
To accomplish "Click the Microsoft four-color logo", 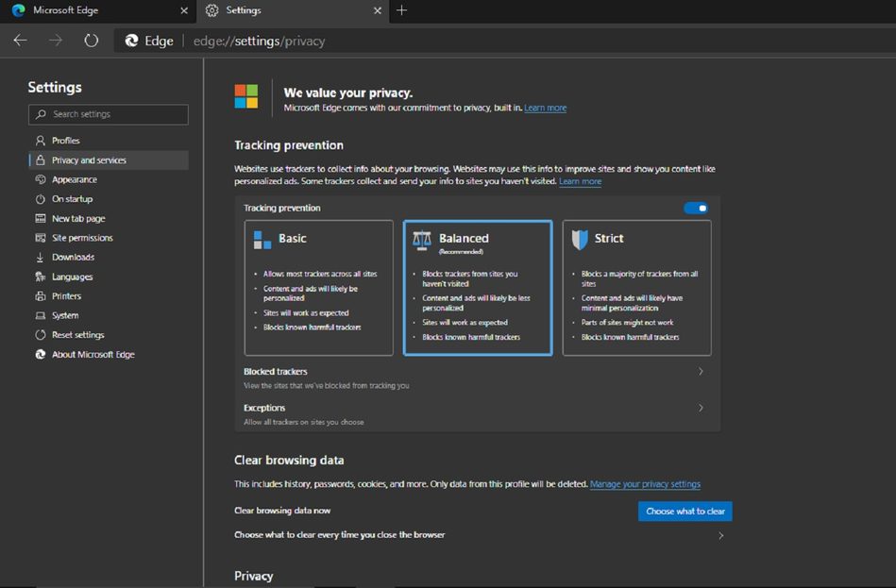I will (246, 96).
